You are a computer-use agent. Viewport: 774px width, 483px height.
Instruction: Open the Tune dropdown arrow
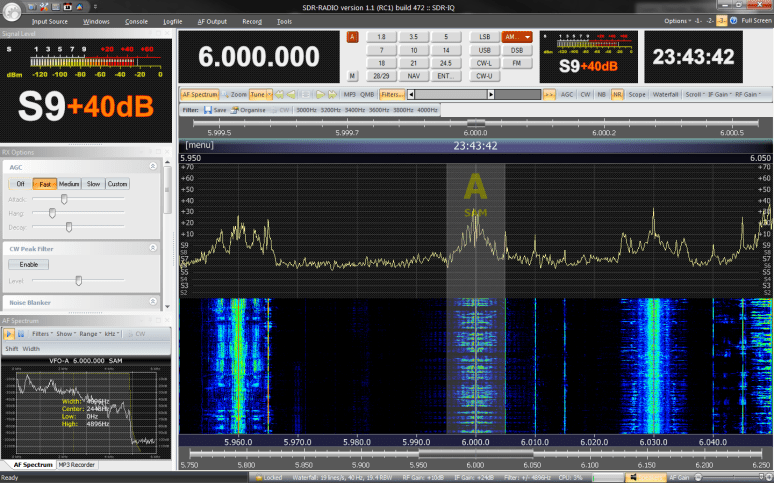(270, 94)
